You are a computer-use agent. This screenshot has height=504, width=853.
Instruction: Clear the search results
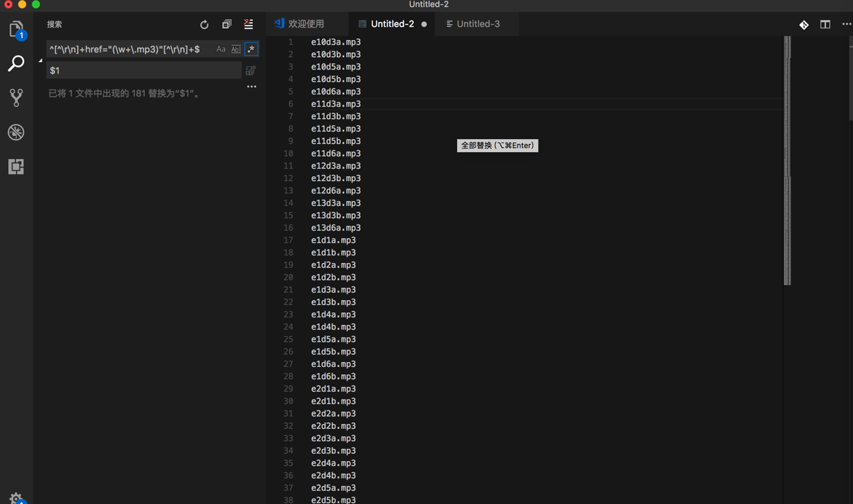coord(249,24)
